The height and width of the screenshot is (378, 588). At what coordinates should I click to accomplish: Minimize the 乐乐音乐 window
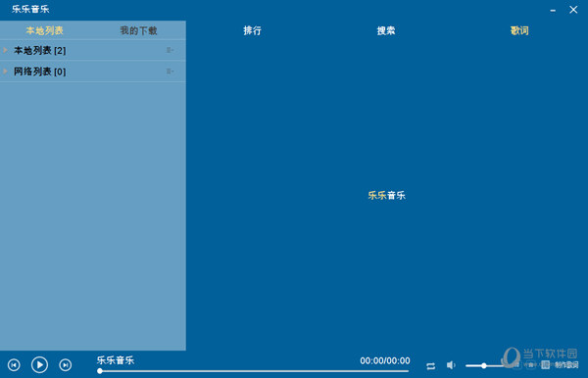click(x=553, y=11)
